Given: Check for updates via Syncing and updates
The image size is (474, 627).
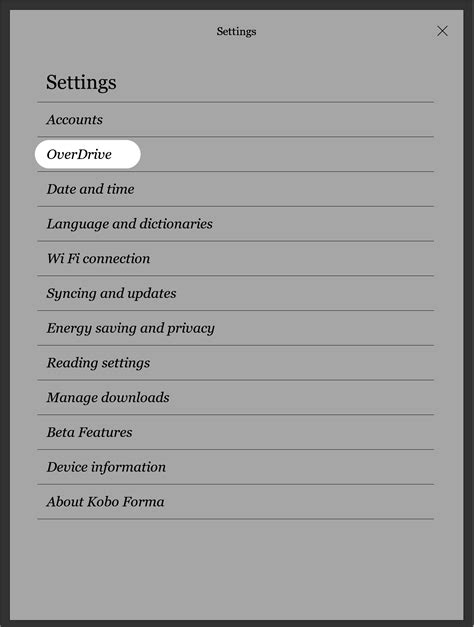Looking at the screenshot, I should point(236,293).
